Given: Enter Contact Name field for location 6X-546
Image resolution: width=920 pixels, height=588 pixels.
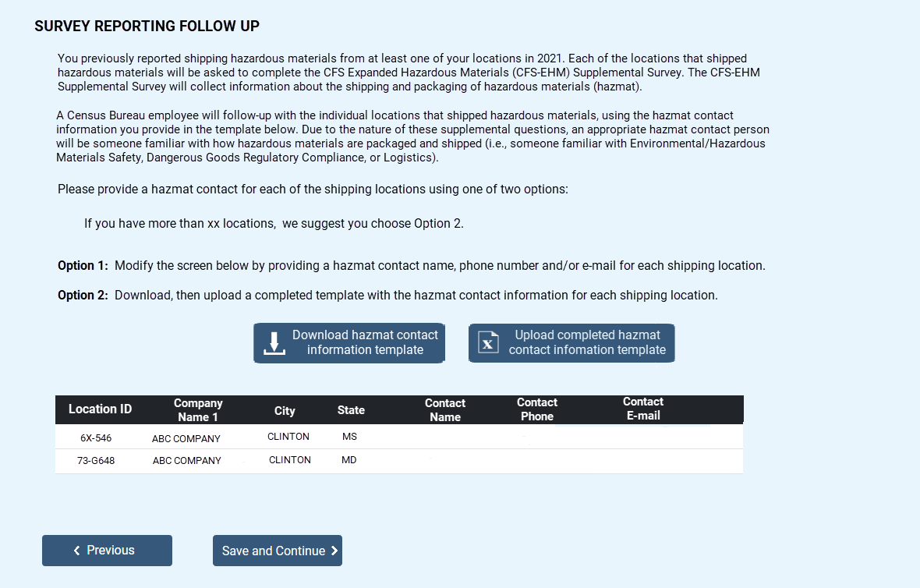Looking at the screenshot, I should 444,437.
